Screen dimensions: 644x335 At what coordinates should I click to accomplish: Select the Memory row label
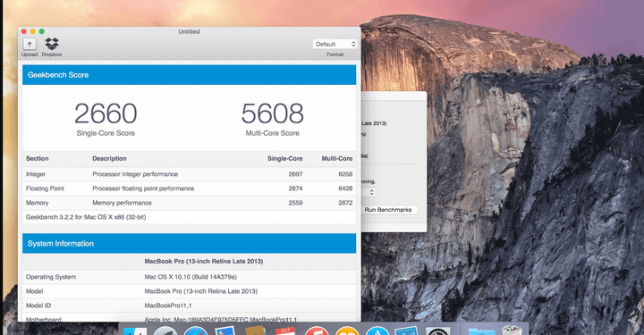tap(37, 203)
